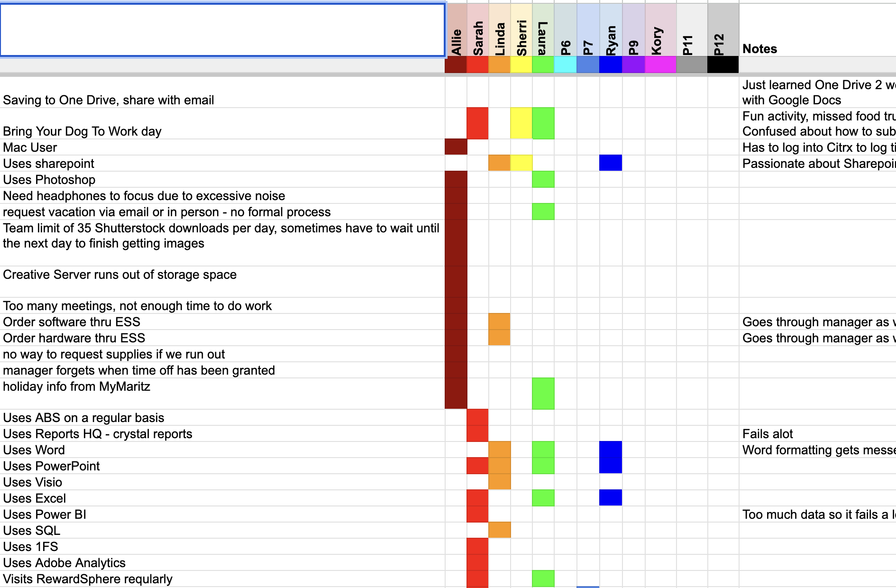Click the cyan swatch under P6
The image size is (896, 588).
566,64
